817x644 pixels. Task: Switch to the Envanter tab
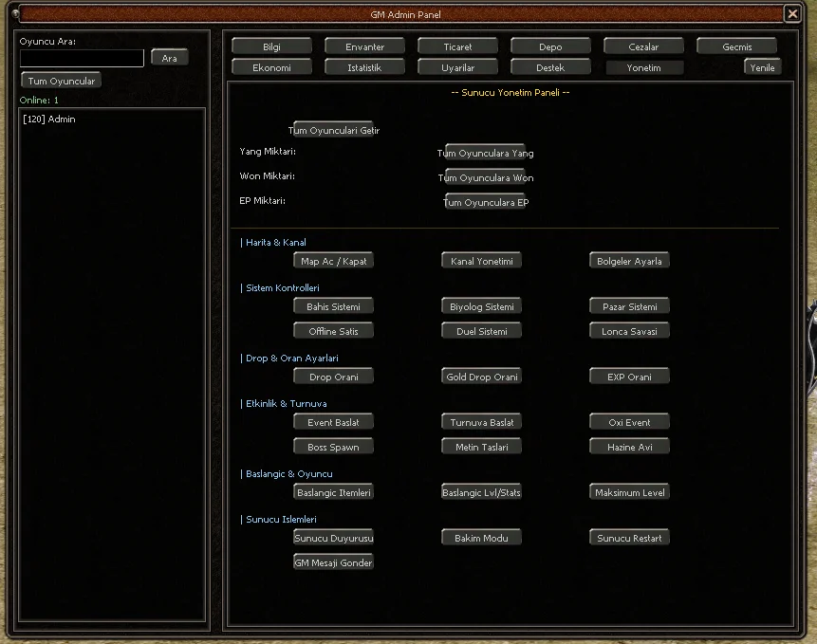(364, 46)
